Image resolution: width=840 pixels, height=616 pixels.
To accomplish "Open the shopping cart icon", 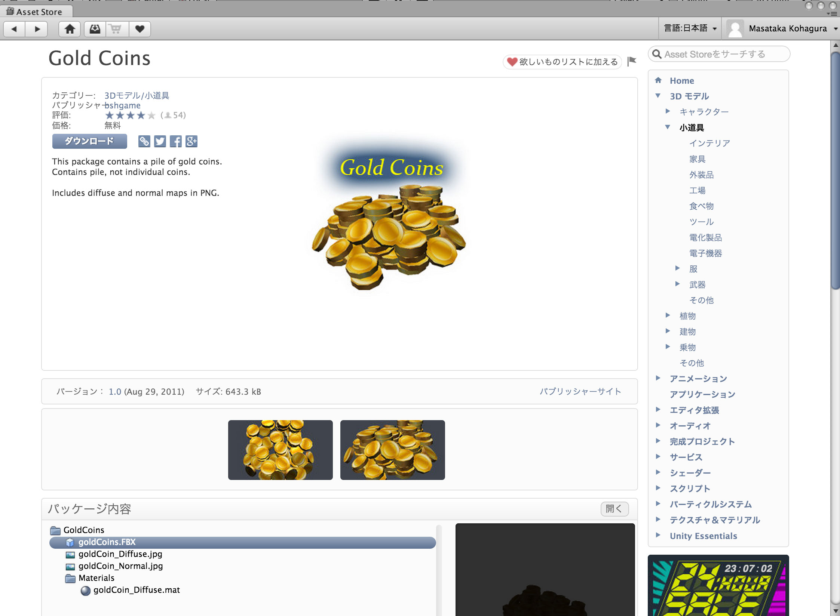I will [x=117, y=29].
